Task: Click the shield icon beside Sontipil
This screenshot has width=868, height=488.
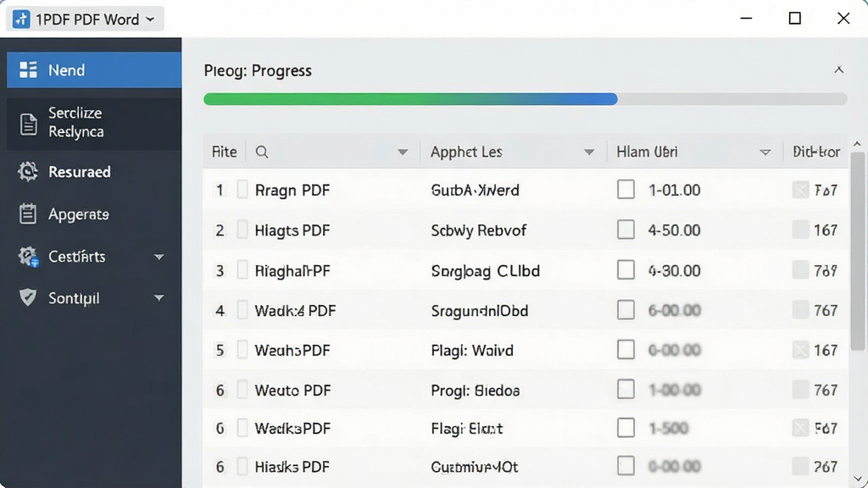Action: click(x=28, y=297)
